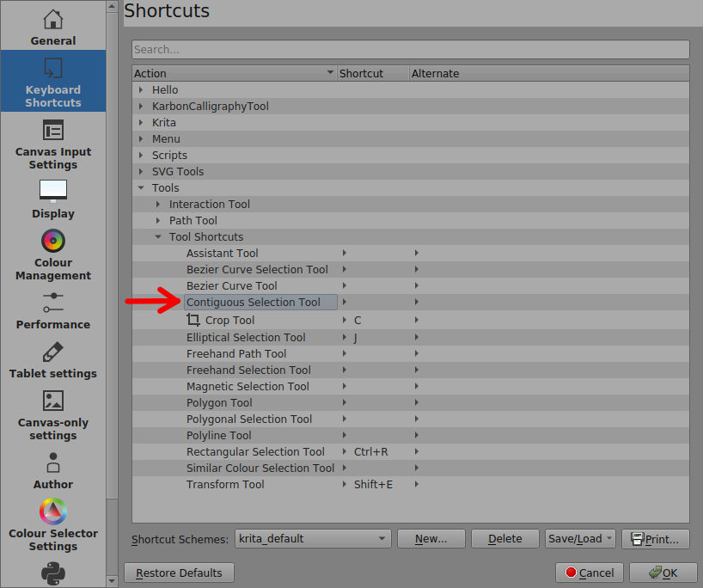Click the Print... button
Screen dimensions: 703x588
click(655, 539)
